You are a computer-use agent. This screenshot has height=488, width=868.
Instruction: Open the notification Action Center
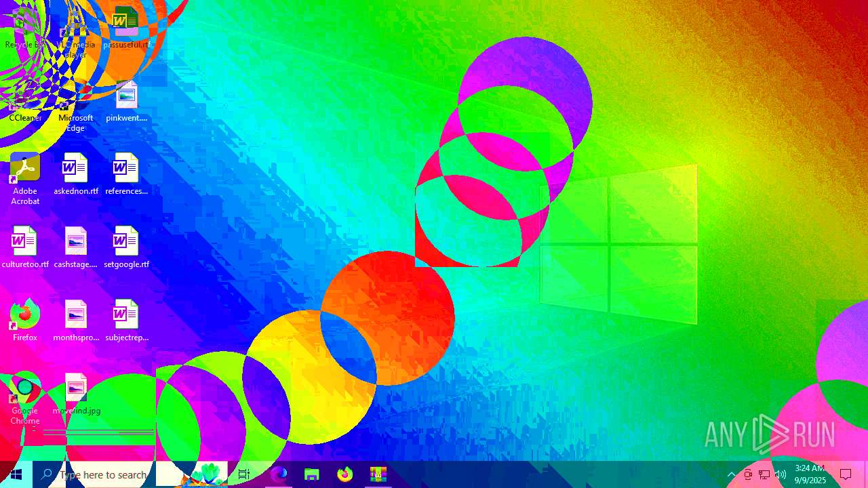pyautogui.click(x=846, y=474)
